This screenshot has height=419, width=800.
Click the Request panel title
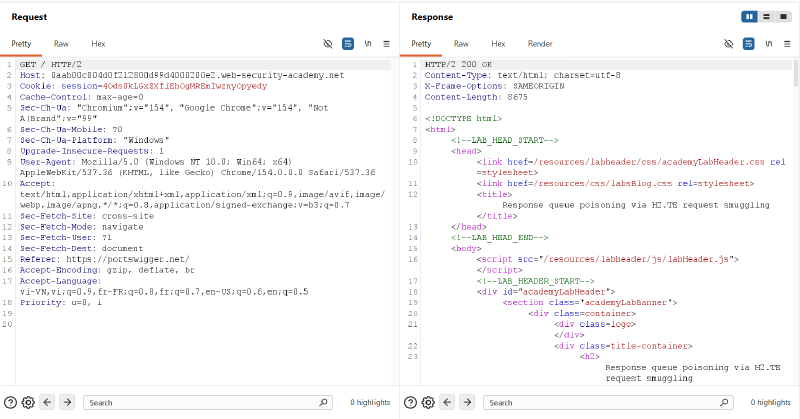pyautogui.click(x=29, y=17)
